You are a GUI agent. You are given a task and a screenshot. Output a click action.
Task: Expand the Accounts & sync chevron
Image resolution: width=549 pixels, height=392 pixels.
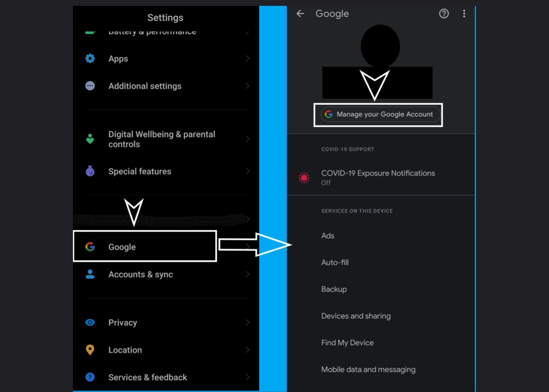(x=248, y=274)
